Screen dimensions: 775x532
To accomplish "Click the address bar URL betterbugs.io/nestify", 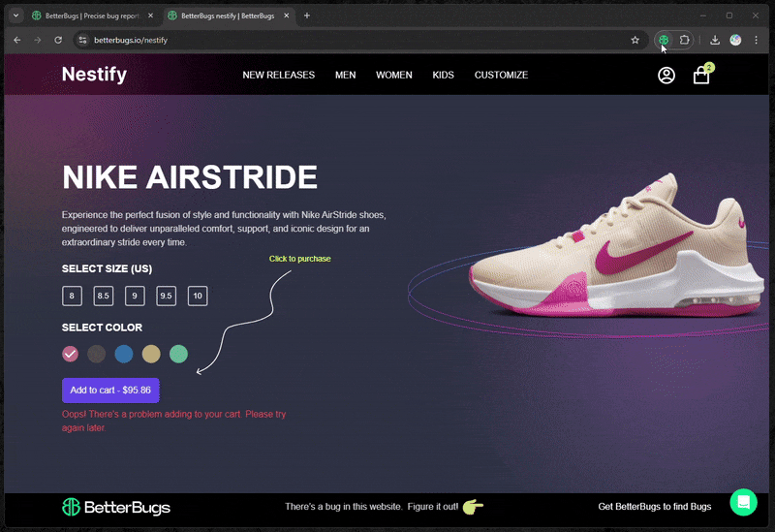I will (x=131, y=40).
